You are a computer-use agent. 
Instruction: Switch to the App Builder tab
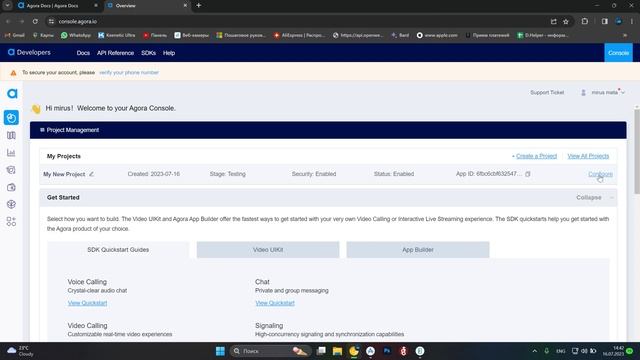point(418,250)
